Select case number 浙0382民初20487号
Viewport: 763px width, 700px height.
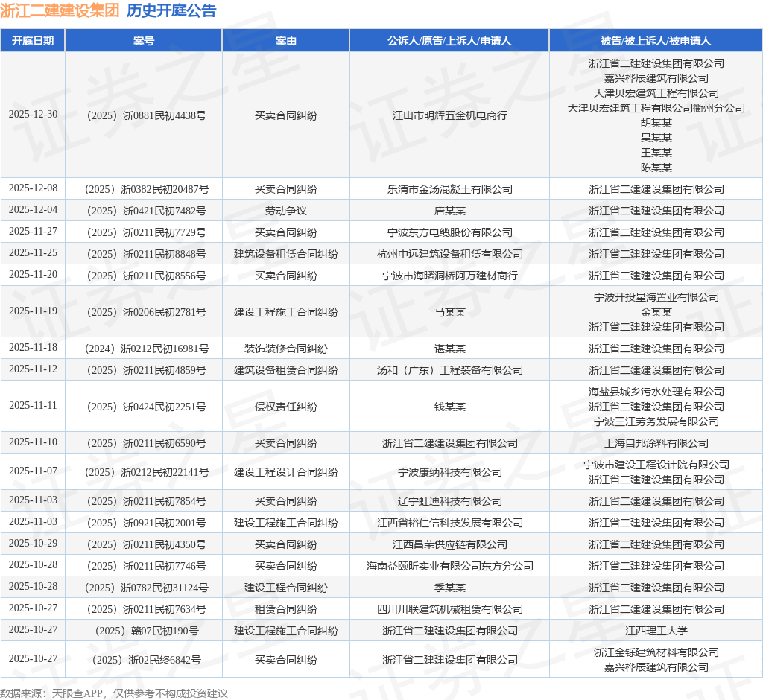(147, 188)
